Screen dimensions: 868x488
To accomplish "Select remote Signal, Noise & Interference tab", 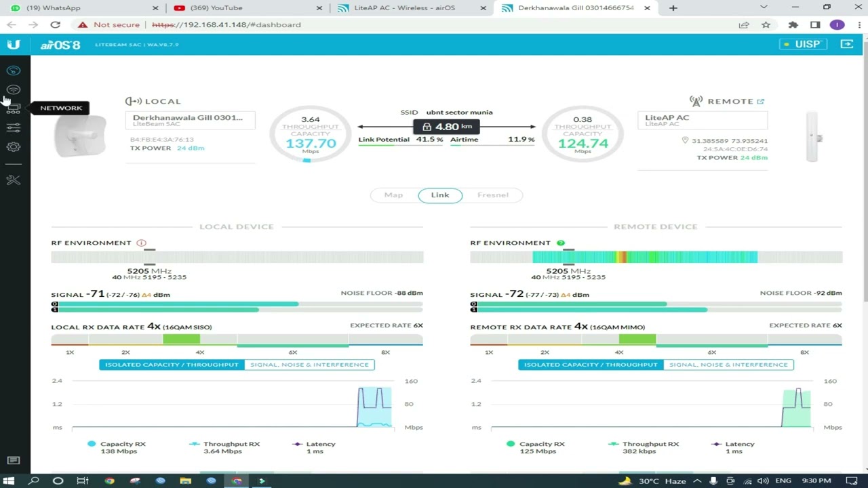I will (x=728, y=365).
